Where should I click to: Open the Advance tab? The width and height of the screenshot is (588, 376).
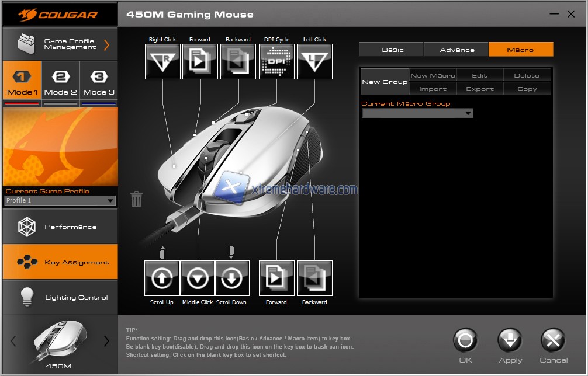coord(456,50)
